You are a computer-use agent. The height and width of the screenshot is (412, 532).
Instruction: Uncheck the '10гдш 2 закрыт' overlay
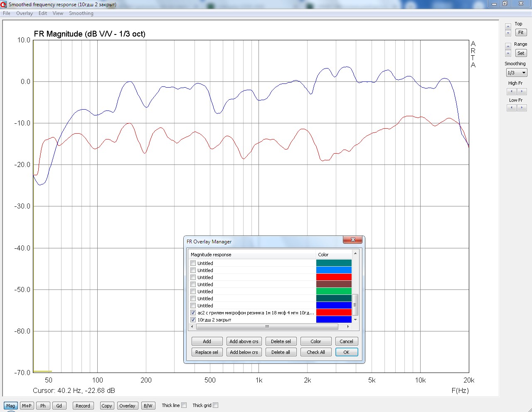[x=193, y=320]
